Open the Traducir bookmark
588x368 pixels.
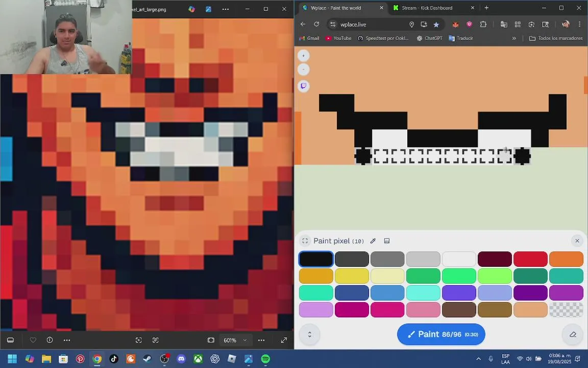pyautogui.click(x=461, y=38)
